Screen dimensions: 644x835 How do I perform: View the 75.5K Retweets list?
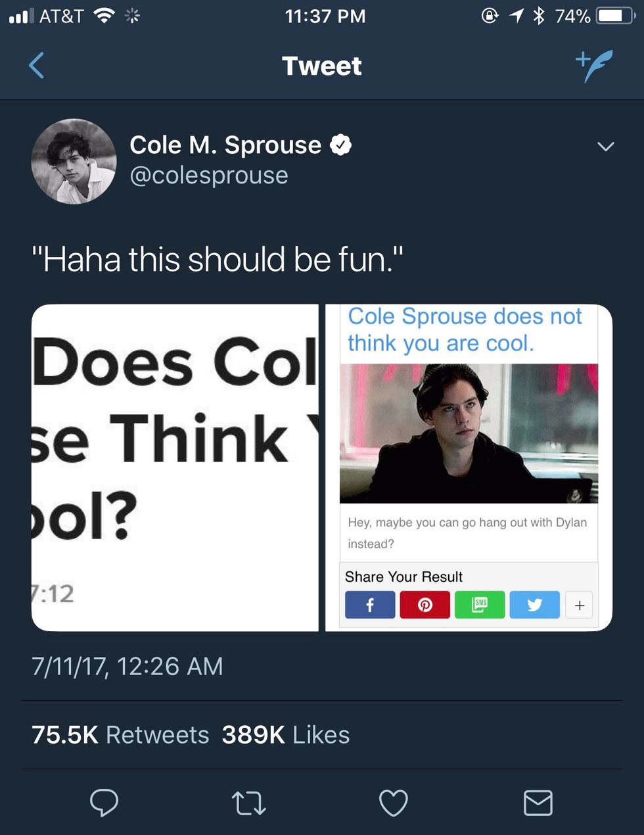[x=120, y=734]
